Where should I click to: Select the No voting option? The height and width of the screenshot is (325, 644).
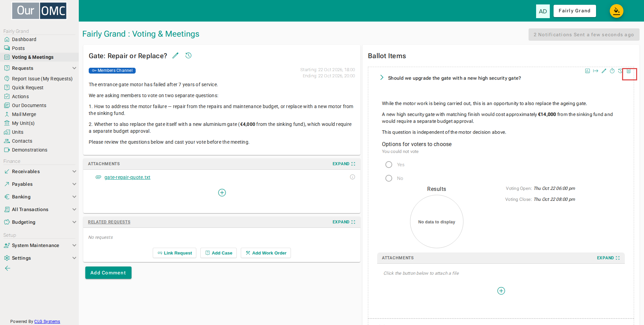pyautogui.click(x=389, y=178)
